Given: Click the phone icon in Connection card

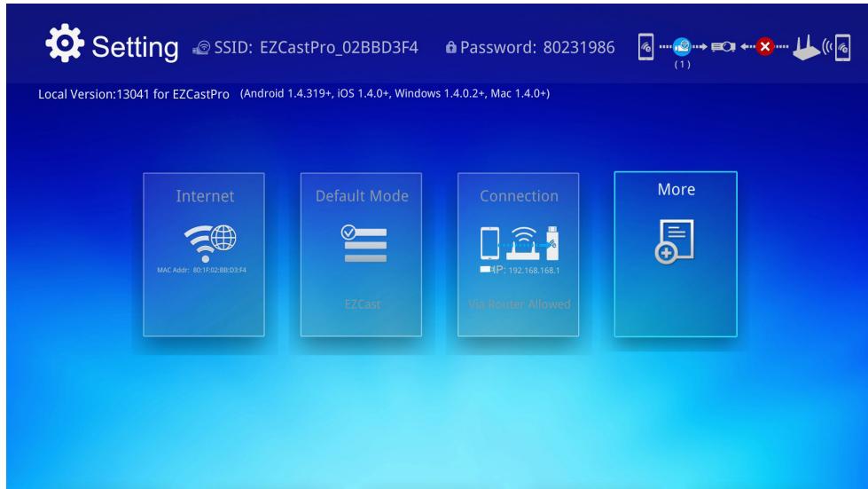Looking at the screenshot, I should pyautogui.click(x=489, y=242).
